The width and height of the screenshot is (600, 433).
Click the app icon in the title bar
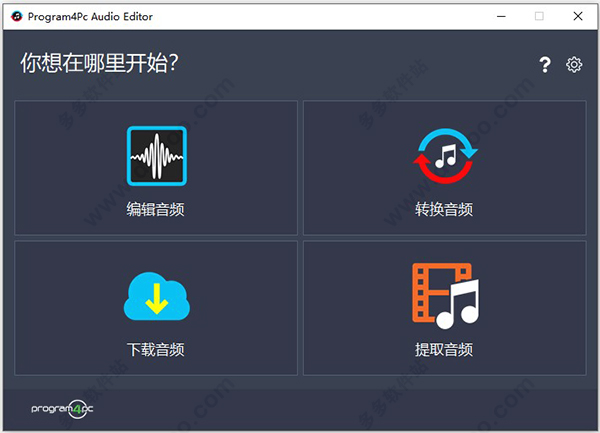click(16, 16)
